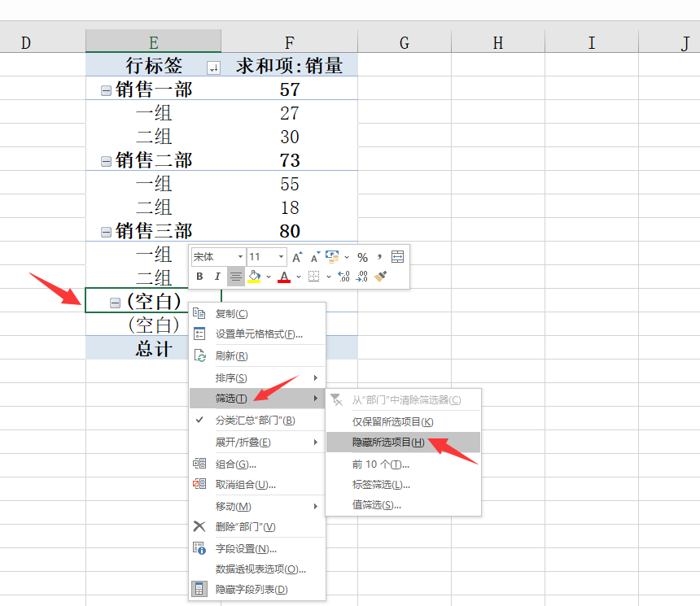The image size is (700, 606).
Task: Apply percent style to cell
Action: pyautogui.click(x=362, y=258)
